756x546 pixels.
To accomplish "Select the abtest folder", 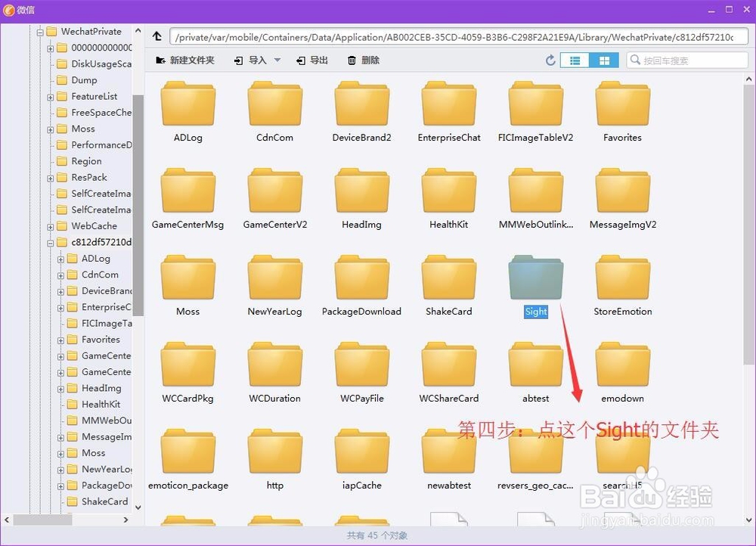I will [536, 372].
